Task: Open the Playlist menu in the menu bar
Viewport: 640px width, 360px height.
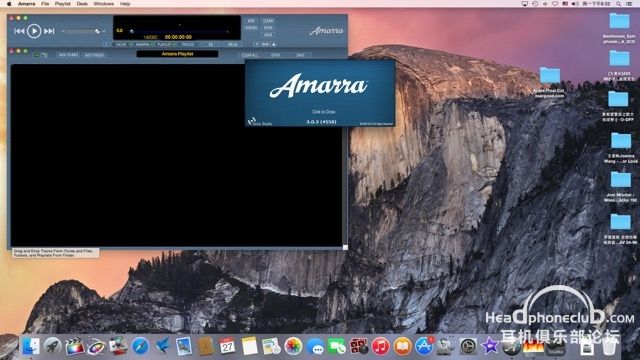Action: point(62,4)
